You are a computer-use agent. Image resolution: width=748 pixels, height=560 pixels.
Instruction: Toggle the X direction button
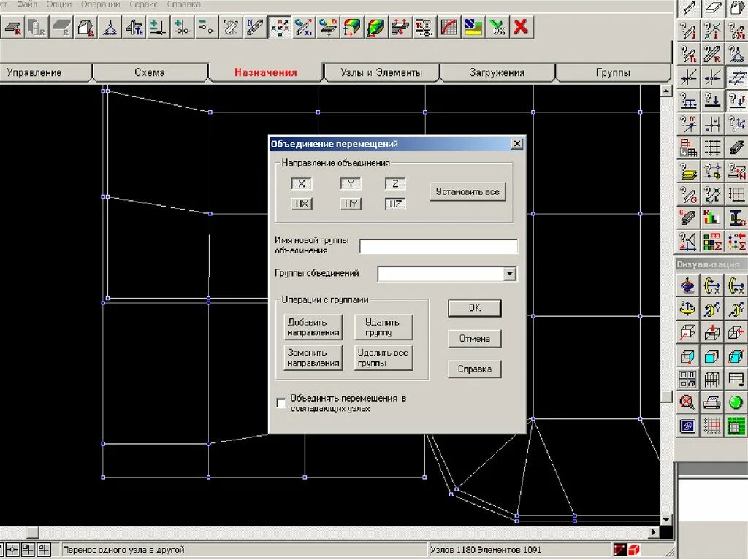tap(302, 184)
